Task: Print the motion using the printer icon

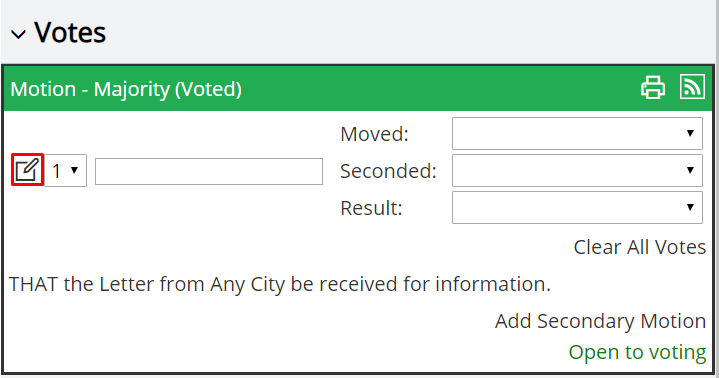Action: pyautogui.click(x=653, y=87)
